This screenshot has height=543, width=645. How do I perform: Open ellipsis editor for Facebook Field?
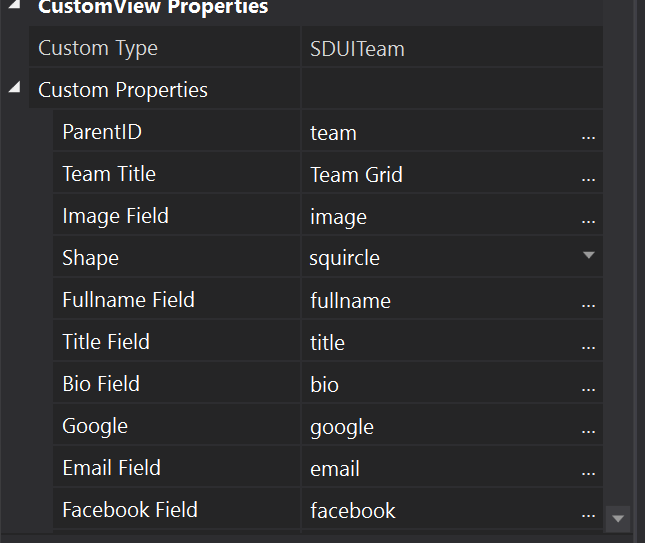tap(588, 512)
